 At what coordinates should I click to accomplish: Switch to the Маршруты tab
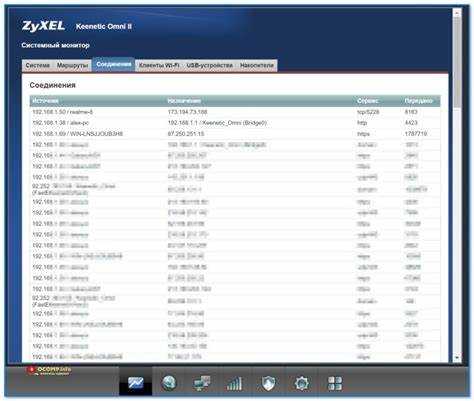tap(72, 65)
